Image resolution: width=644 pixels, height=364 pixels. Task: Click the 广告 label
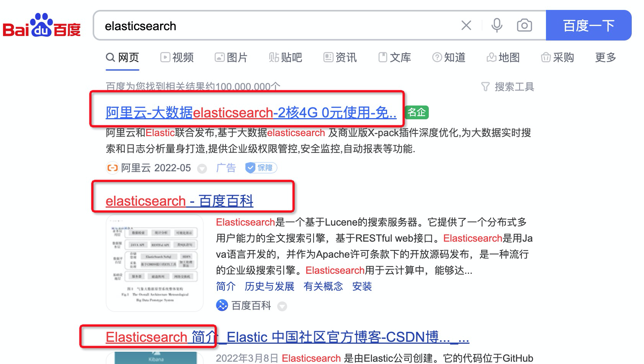click(x=226, y=168)
